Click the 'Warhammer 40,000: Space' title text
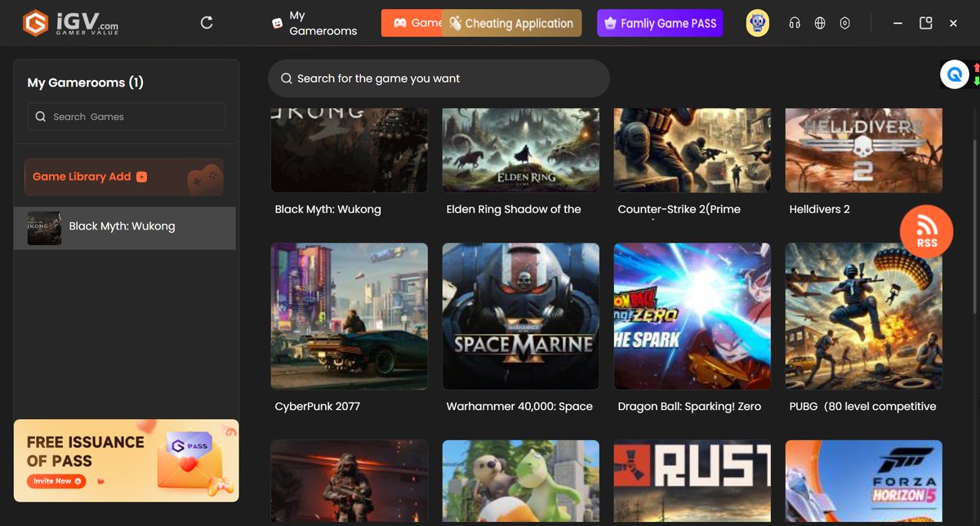The height and width of the screenshot is (526, 980). 519,406
